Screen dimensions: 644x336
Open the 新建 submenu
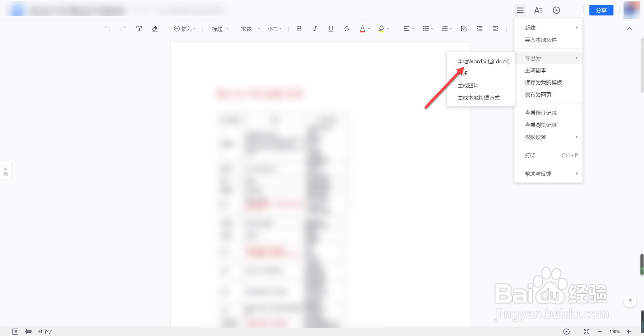548,27
